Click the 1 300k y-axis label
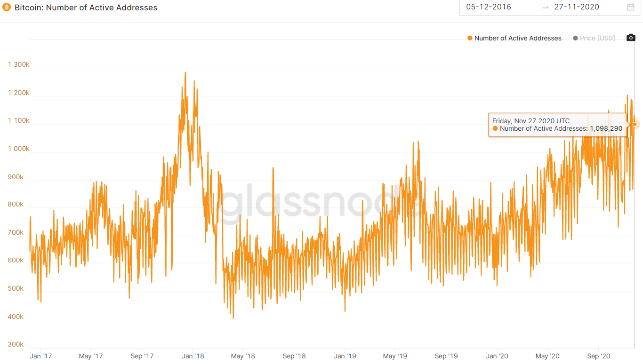This screenshot has width=643, height=364. click(18, 64)
